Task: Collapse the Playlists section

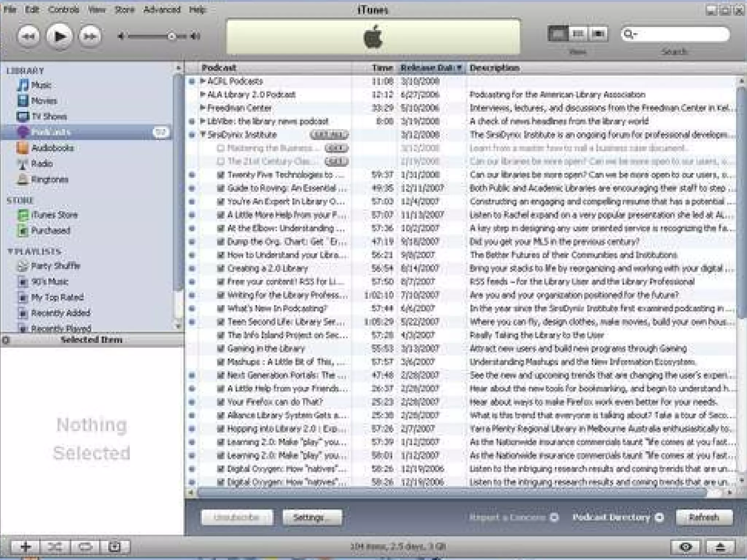Action: click(10, 251)
